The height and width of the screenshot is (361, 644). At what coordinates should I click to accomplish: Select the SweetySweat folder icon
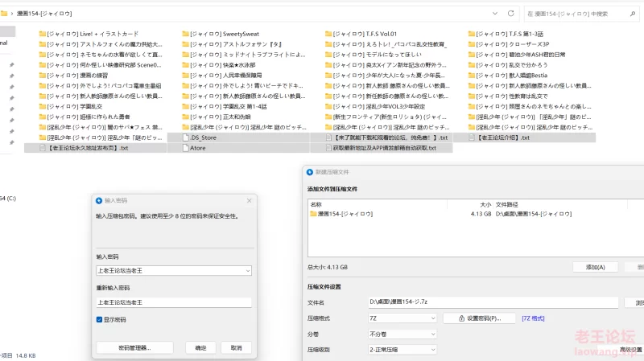click(186, 34)
